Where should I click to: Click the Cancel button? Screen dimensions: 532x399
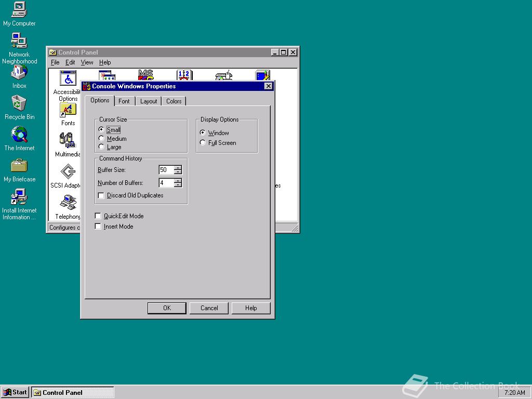pos(209,308)
